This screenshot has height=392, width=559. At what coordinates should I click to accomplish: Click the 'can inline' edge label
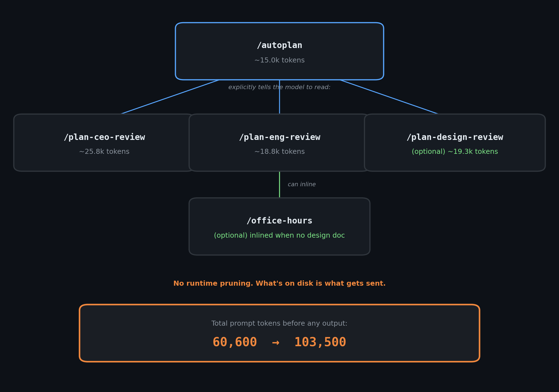point(301,185)
